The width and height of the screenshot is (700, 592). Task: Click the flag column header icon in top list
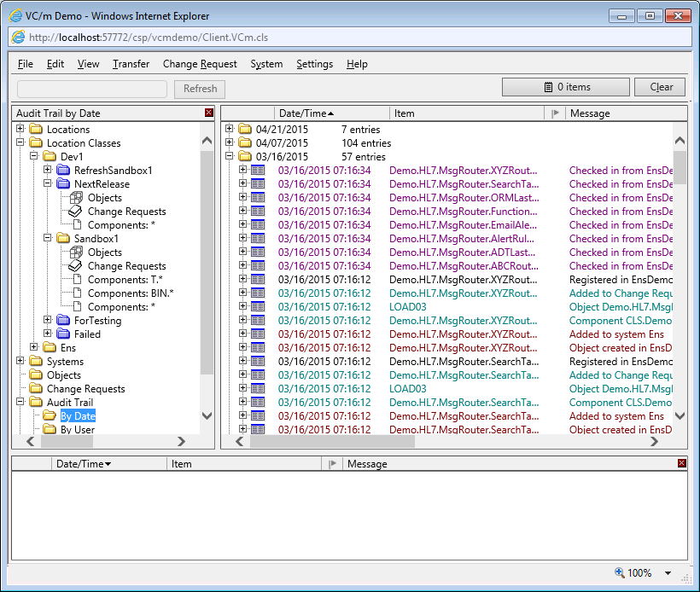(x=556, y=113)
